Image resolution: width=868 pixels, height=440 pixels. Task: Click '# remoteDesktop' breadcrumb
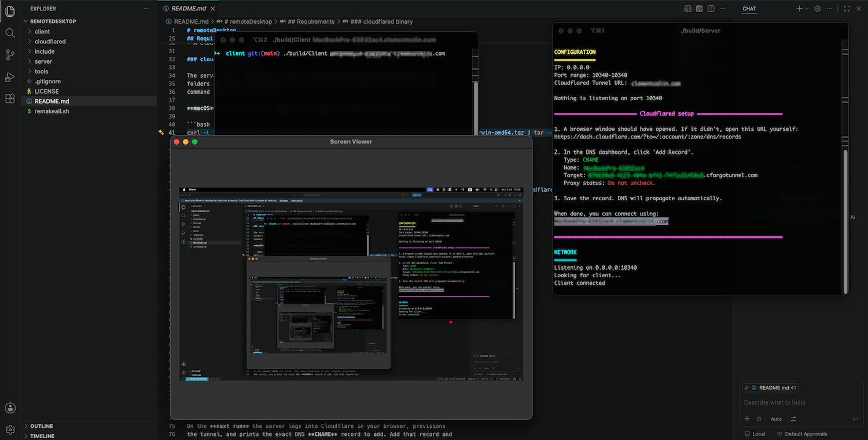coord(244,21)
